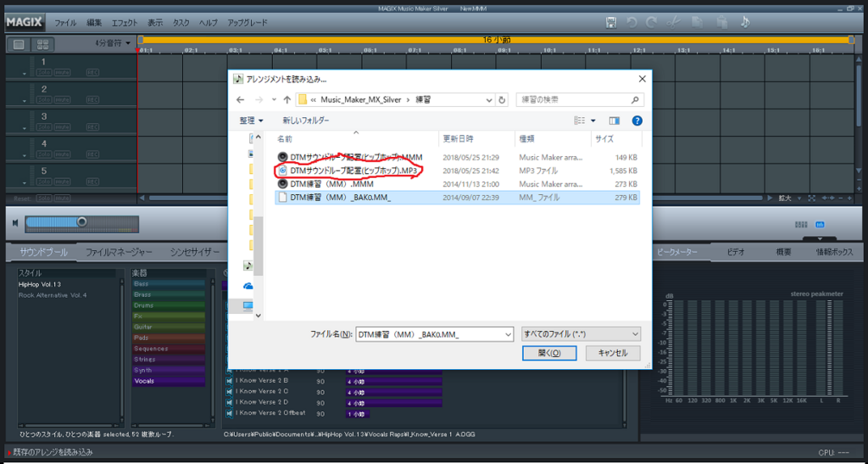
Task: Click the zoom out minus icon
Action: tap(841, 198)
